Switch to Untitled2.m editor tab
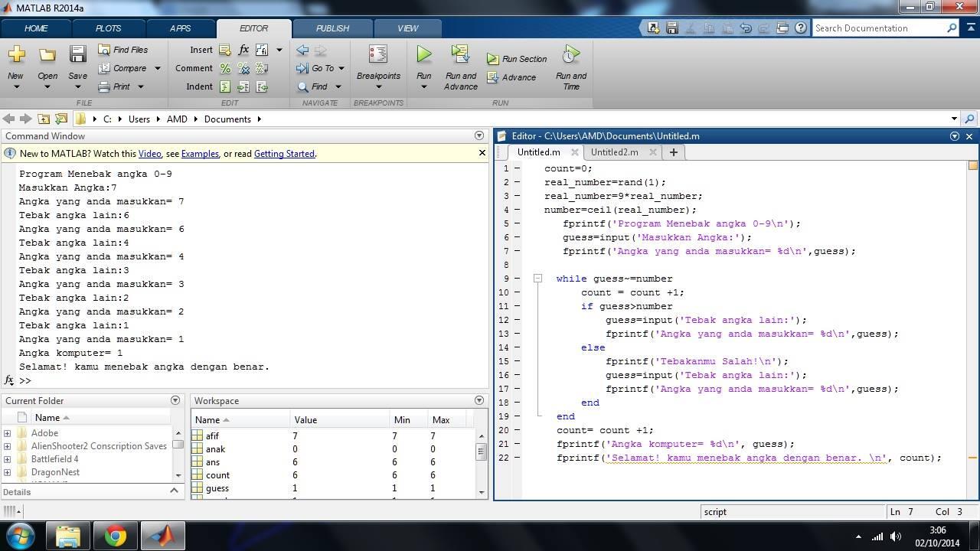This screenshot has height=551, width=980. pos(614,152)
